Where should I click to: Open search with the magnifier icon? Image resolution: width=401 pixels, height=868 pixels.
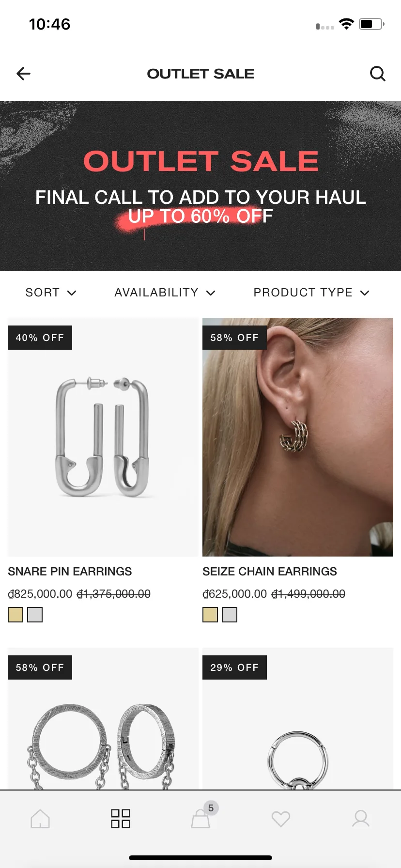point(378,74)
